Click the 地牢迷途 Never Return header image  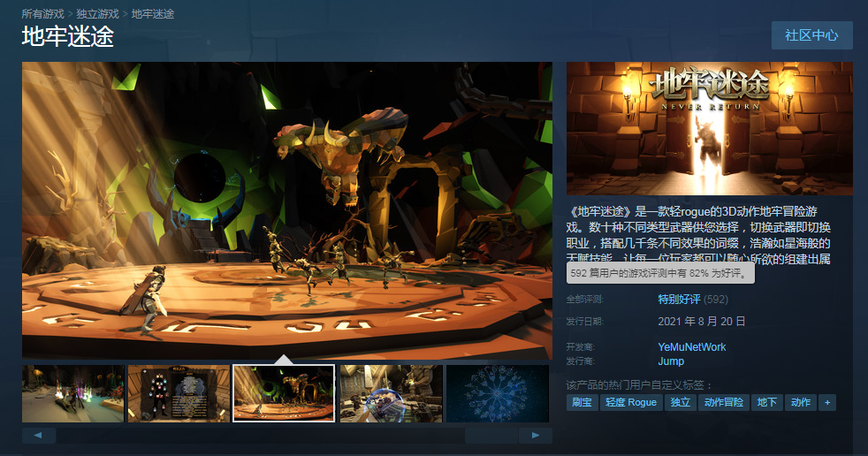click(709, 128)
